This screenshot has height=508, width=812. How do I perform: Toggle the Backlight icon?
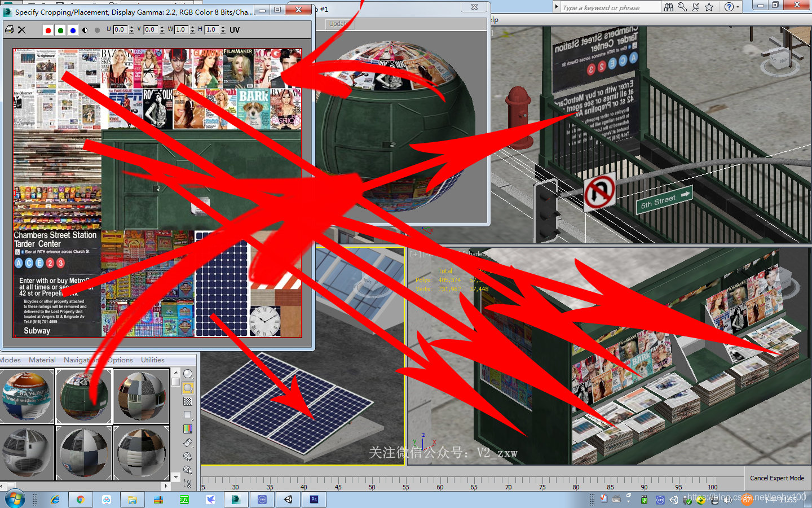pyautogui.click(x=188, y=388)
